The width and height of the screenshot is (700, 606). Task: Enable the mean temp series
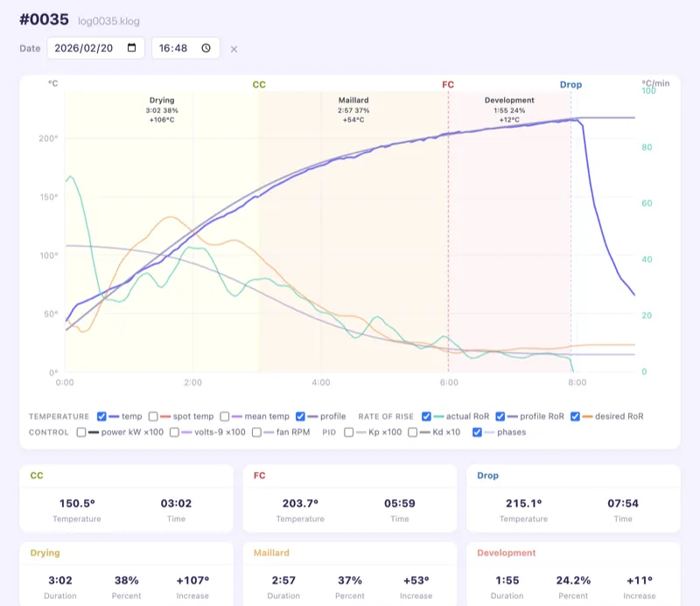225,417
